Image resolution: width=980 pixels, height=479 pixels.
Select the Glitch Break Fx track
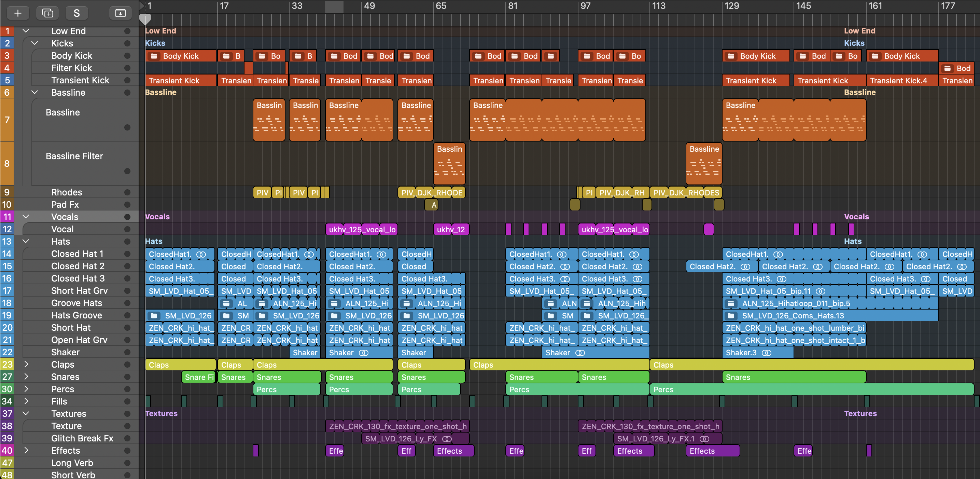pyautogui.click(x=82, y=438)
